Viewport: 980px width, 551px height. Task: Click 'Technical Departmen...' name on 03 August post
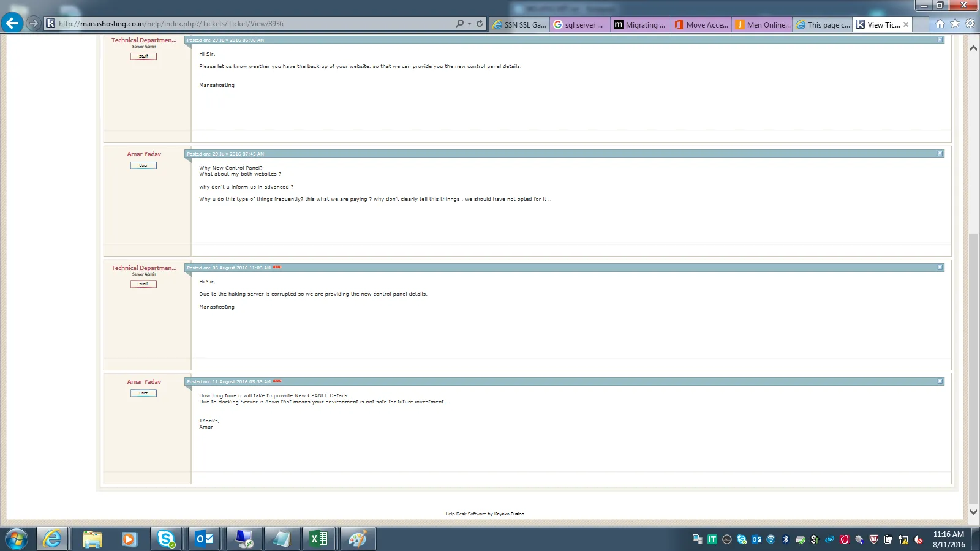tap(144, 268)
